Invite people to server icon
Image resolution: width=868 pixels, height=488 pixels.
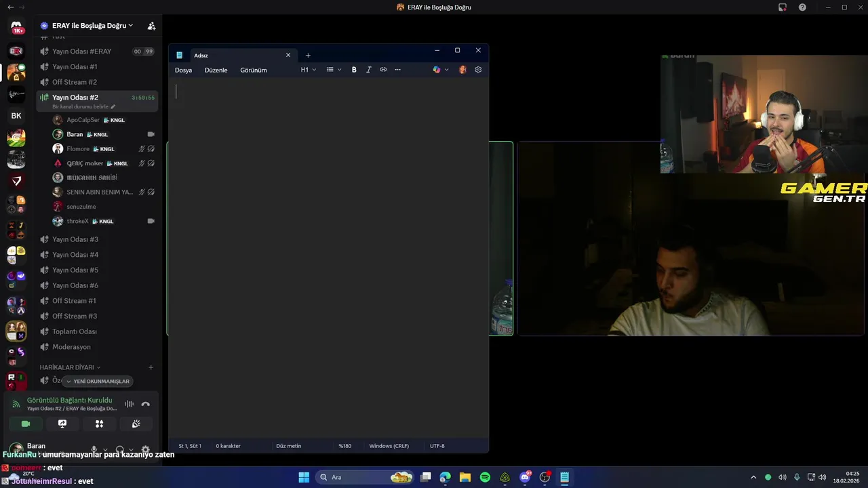151,26
